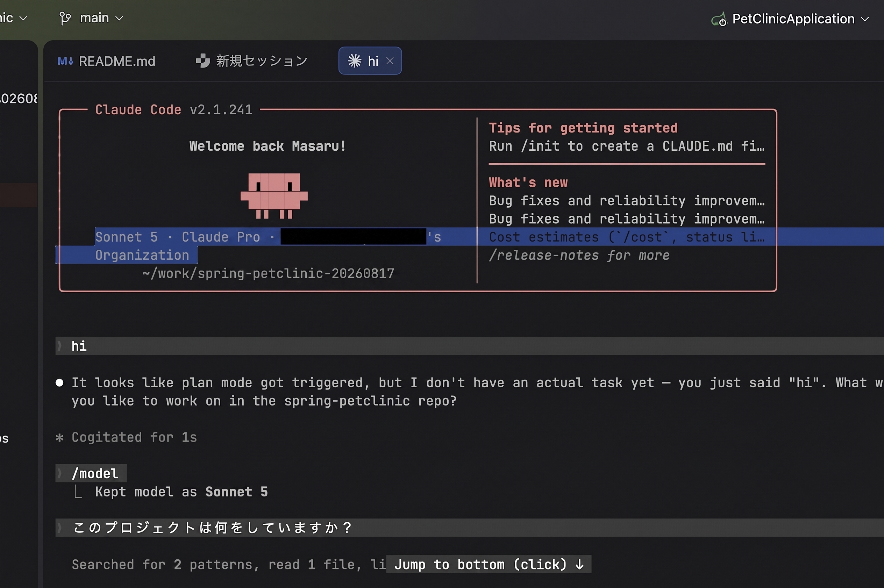Click the Jump to bottom button
The height and width of the screenshot is (588, 884).
tap(489, 564)
